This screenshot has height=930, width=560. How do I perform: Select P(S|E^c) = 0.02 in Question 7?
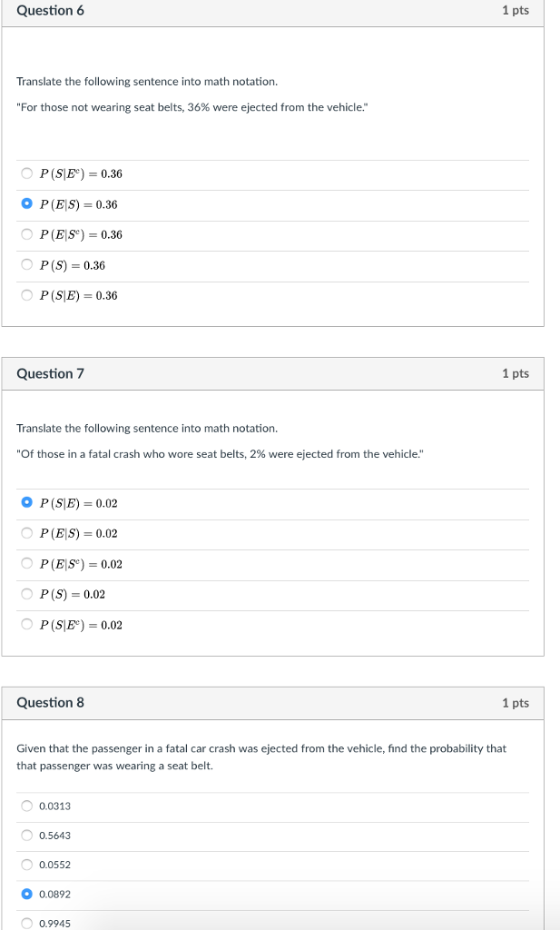[x=28, y=624]
